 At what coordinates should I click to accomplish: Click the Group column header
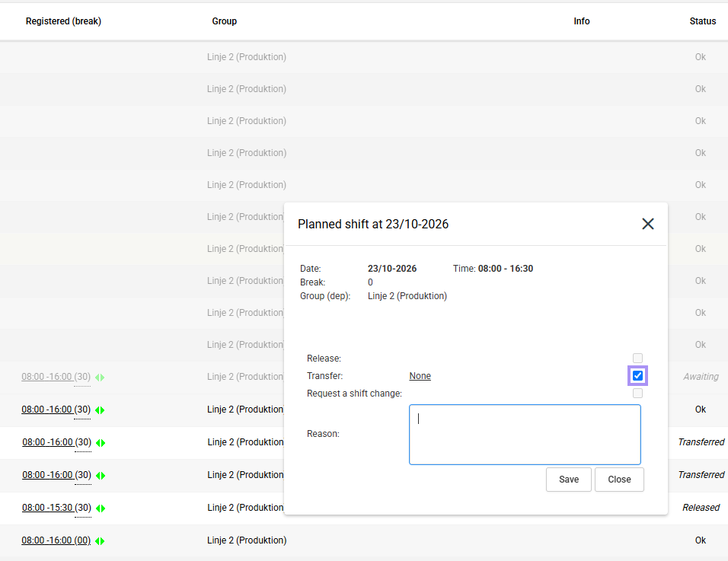(x=224, y=21)
